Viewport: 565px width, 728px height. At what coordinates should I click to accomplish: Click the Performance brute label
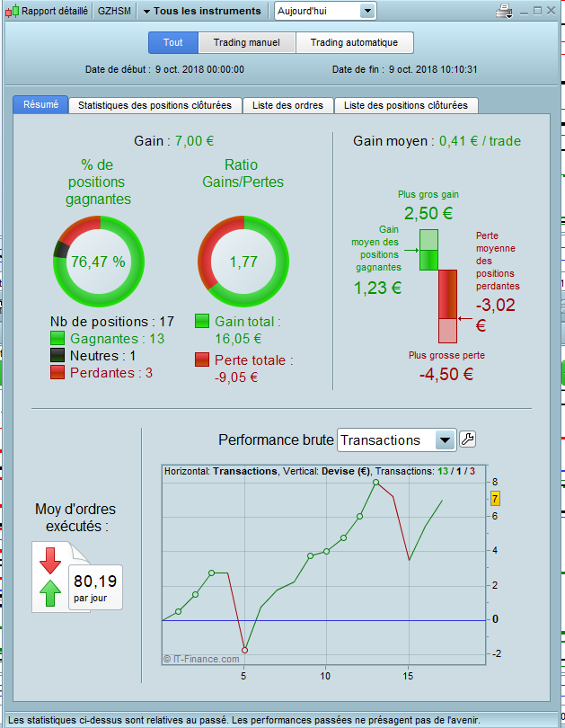[276, 439]
